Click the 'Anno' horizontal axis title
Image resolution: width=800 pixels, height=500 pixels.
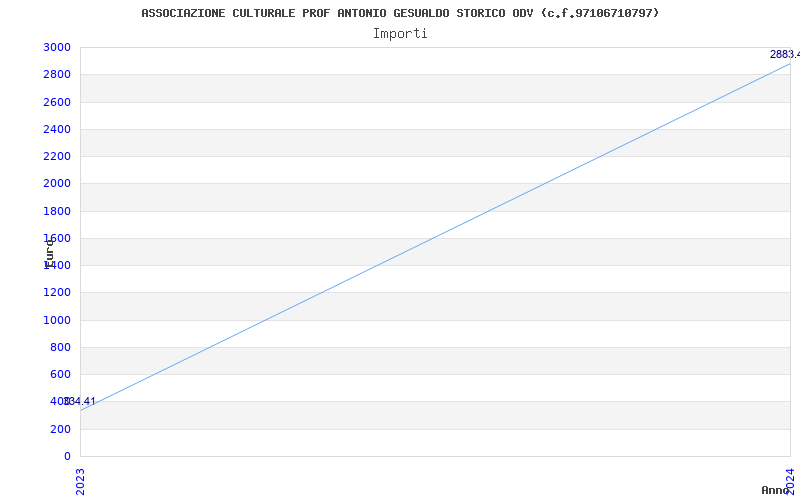click(x=776, y=490)
